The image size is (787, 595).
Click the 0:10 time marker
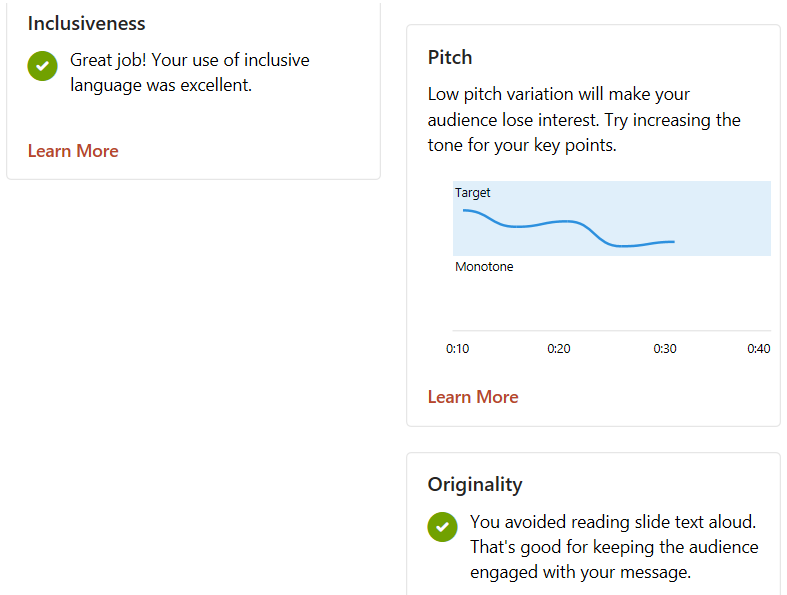tap(457, 349)
